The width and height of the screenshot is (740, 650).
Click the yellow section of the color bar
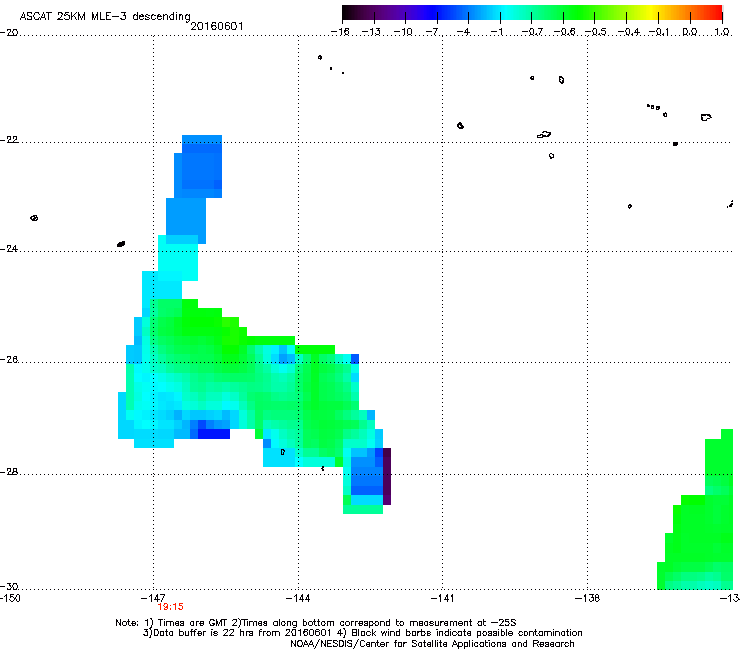pyautogui.click(x=651, y=13)
